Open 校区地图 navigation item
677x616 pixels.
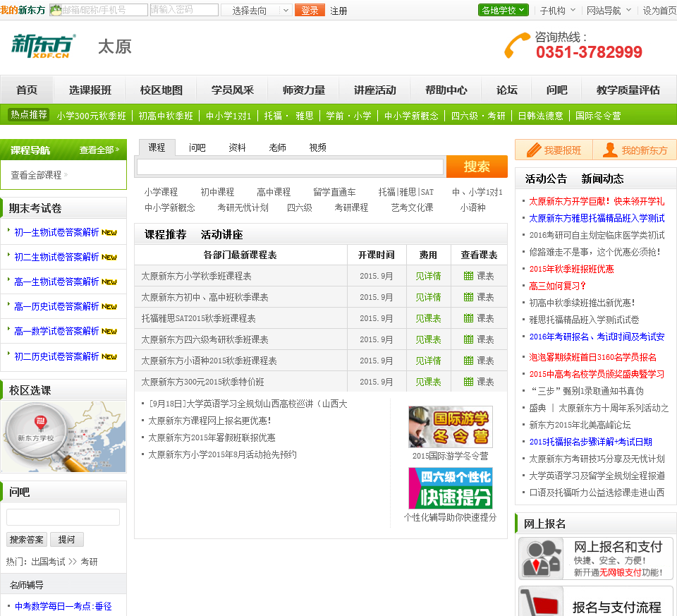pos(161,90)
